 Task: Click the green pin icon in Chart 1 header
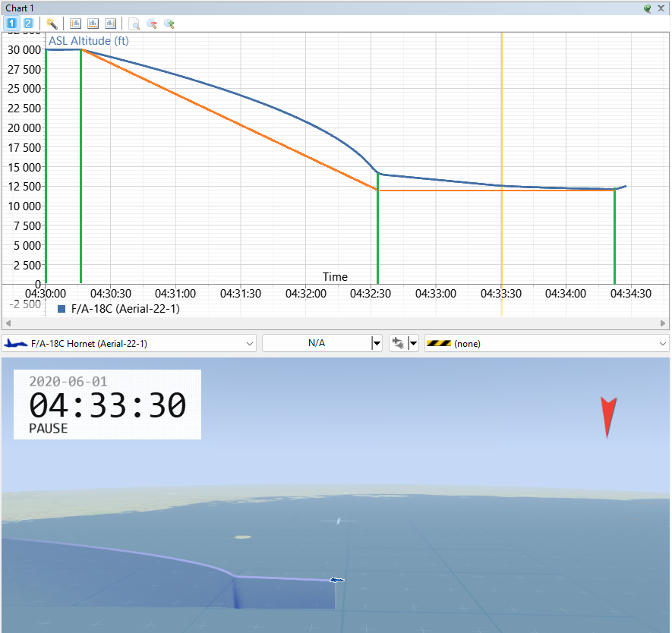[648, 8]
